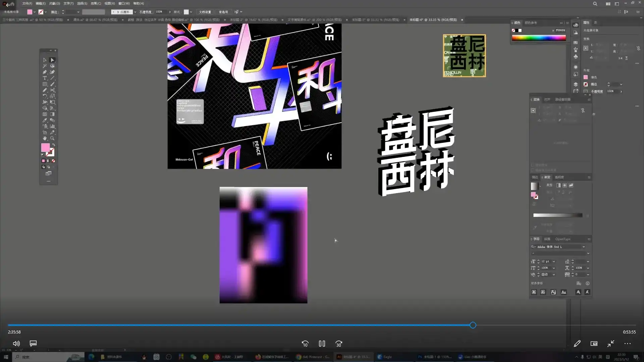Select the Eyedropper tool

click(x=45, y=120)
